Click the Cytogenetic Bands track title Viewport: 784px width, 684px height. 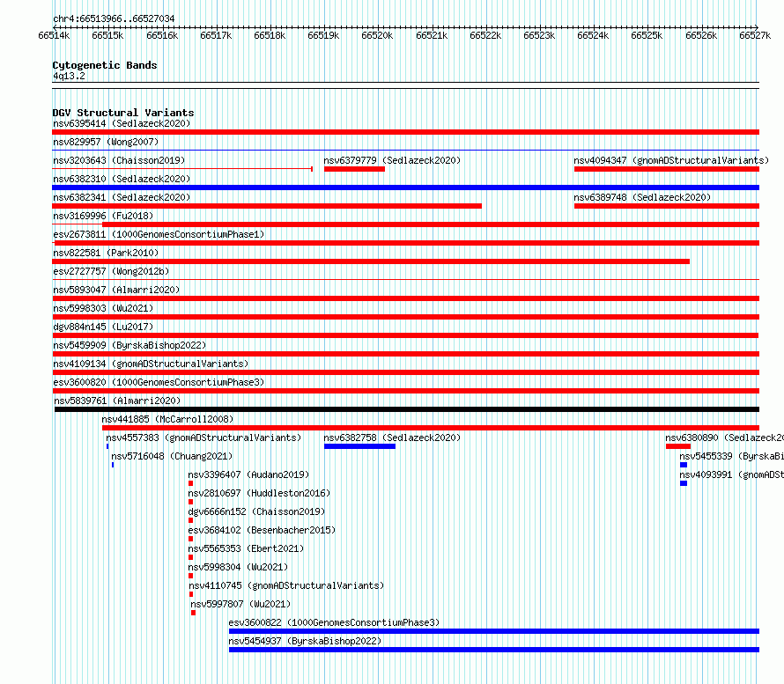105,65
